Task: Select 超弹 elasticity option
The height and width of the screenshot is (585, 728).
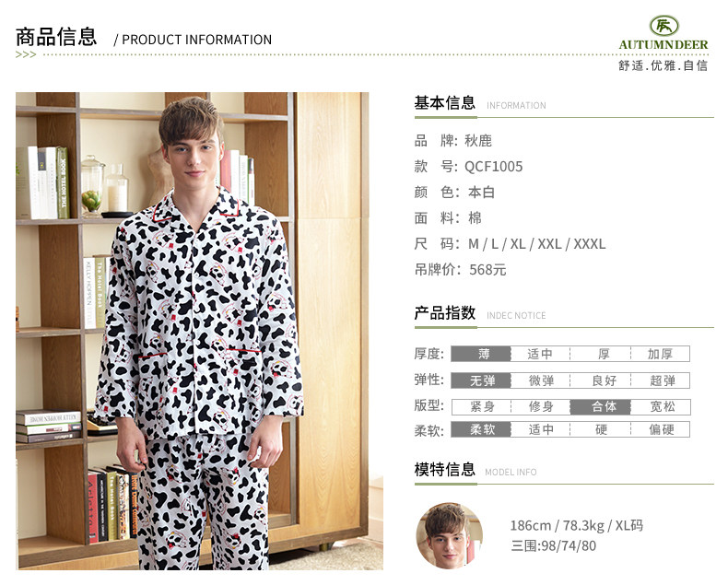Action: coord(660,380)
